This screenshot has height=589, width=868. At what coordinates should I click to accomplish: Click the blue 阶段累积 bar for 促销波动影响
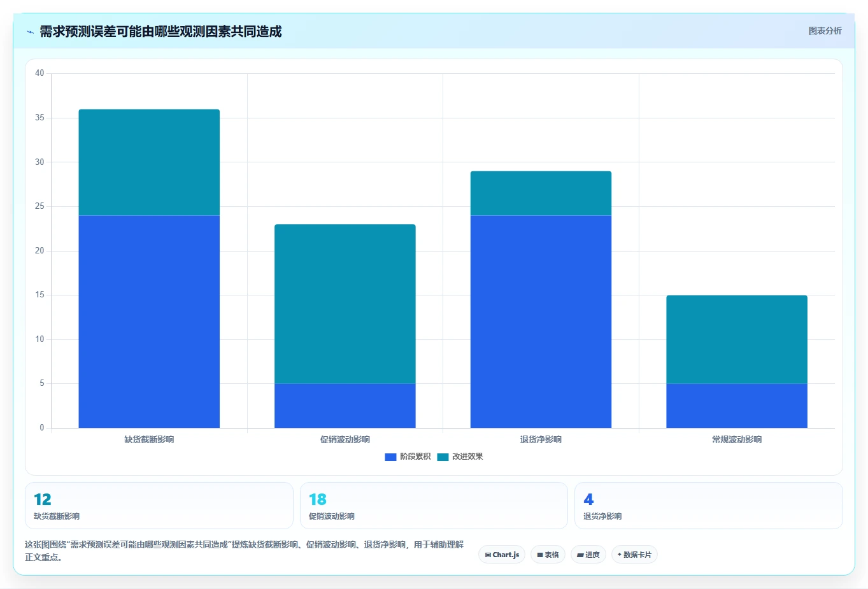click(x=345, y=406)
